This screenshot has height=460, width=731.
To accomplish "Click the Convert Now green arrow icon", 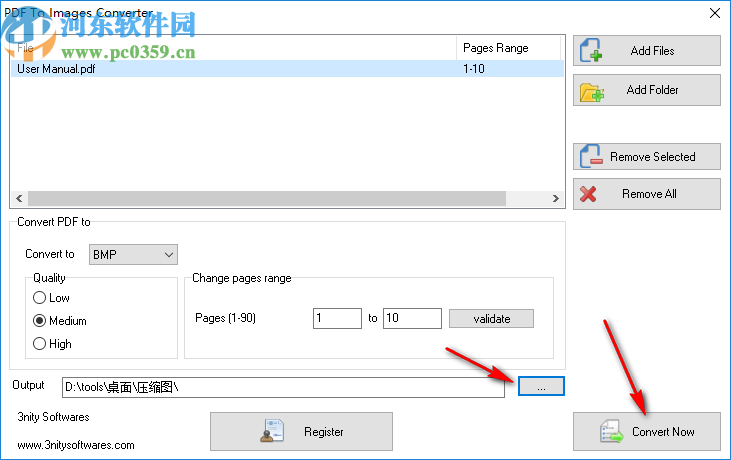I will coord(612,431).
